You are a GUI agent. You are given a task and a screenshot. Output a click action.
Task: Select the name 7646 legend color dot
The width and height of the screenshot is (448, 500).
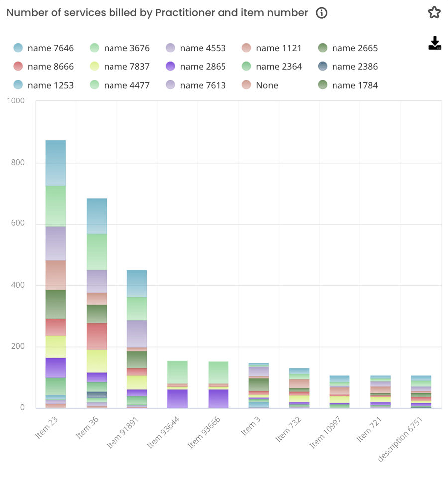point(18,48)
